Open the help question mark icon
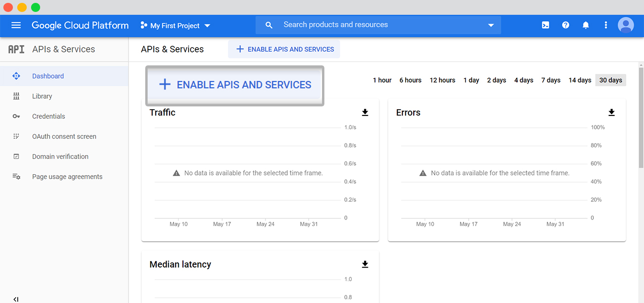 [566, 25]
